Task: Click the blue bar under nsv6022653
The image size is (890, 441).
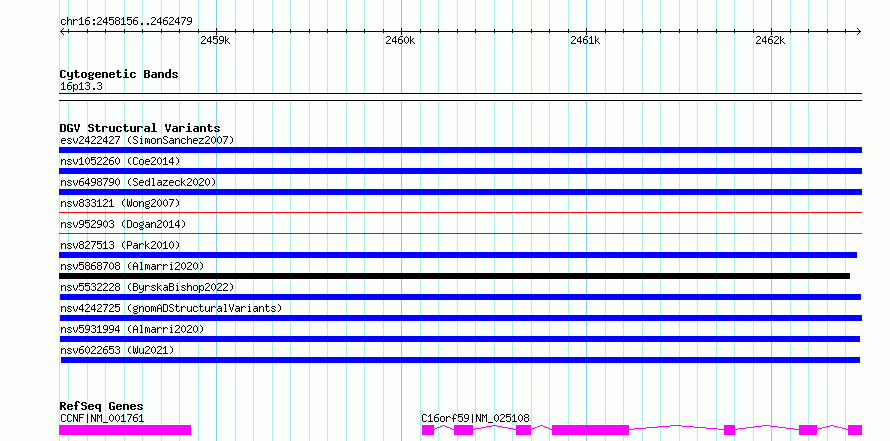Action: [460, 360]
